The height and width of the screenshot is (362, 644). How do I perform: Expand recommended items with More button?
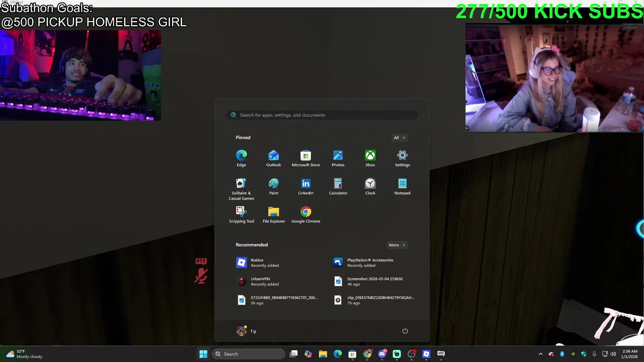(396, 245)
